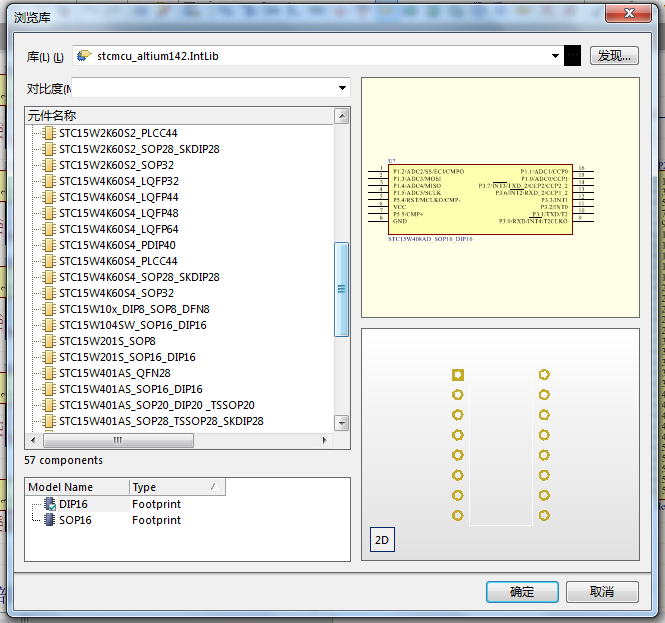Click the 57 components count label
The width and height of the screenshot is (665, 623).
[63, 460]
